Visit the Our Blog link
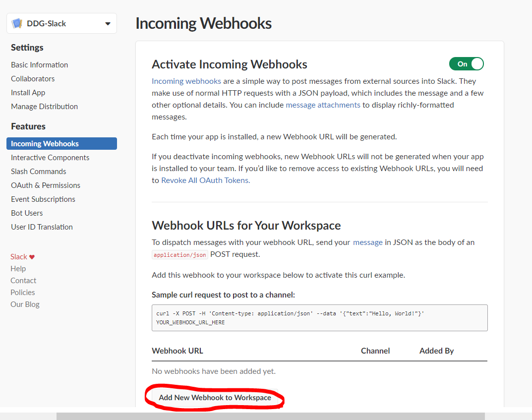The height and width of the screenshot is (420, 532). click(x=25, y=304)
